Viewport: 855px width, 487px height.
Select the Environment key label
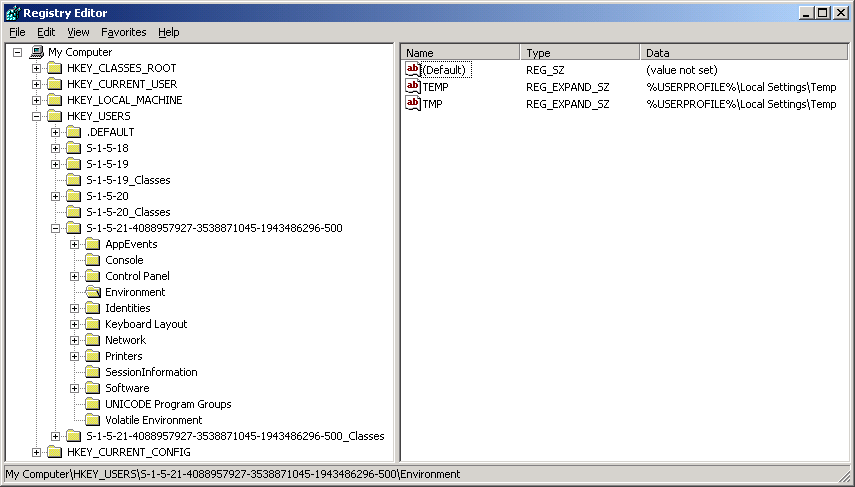(x=135, y=292)
